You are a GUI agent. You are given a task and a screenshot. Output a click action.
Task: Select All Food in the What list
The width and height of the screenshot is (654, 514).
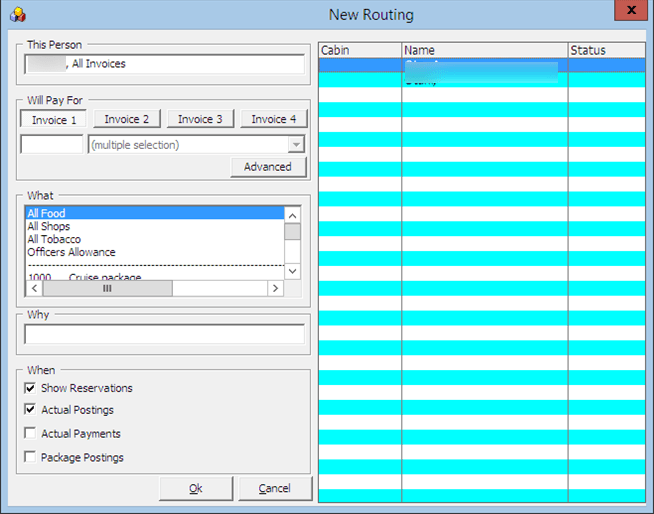pyautogui.click(x=155, y=213)
